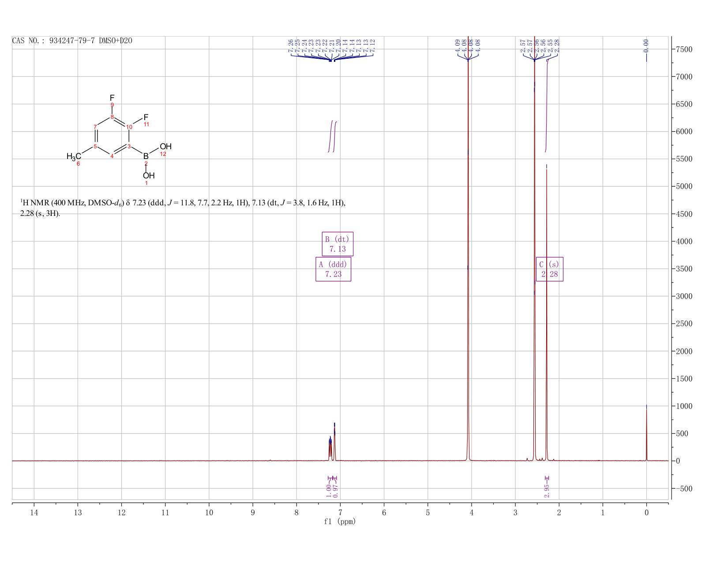The height and width of the screenshot is (563, 728).
Task: Click ppm axis tick label 3
Action: click(x=515, y=512)
